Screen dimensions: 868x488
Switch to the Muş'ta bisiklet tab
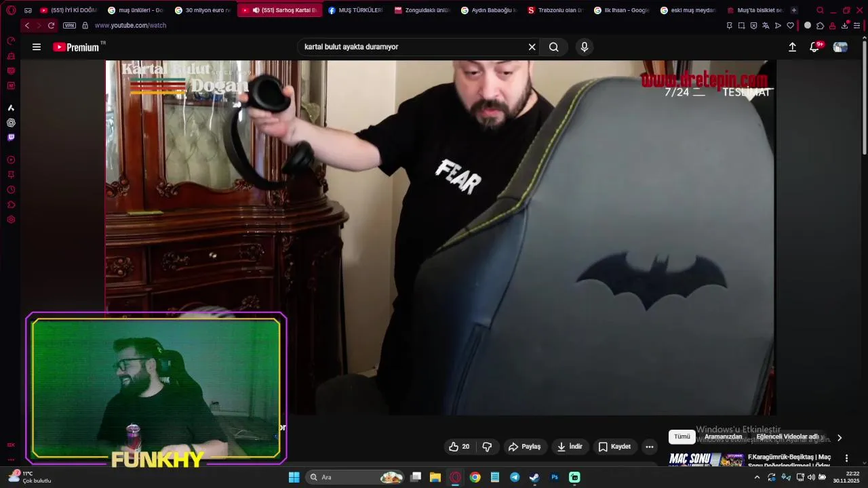[754, 10]
